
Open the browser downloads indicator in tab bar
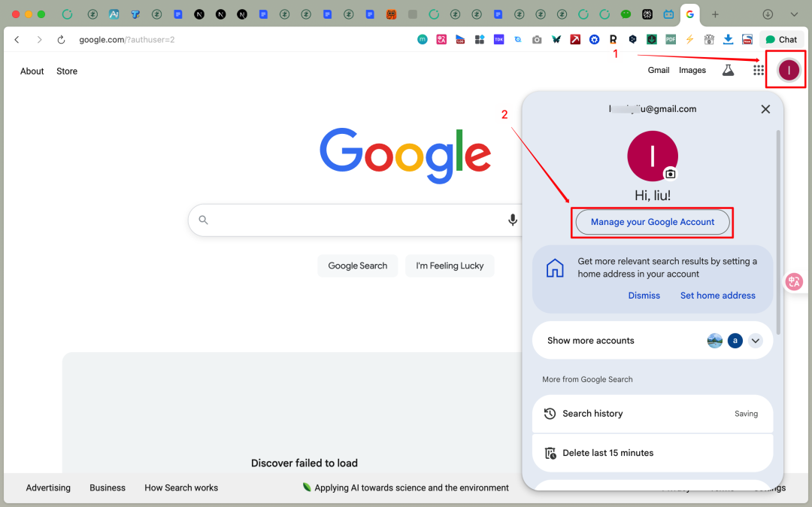tap(768, 14)
